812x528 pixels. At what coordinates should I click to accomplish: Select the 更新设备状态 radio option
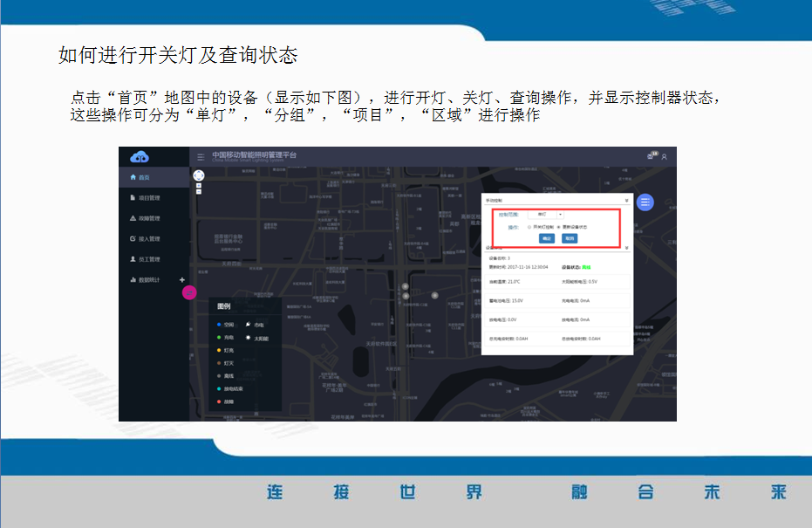coord(558,226)
